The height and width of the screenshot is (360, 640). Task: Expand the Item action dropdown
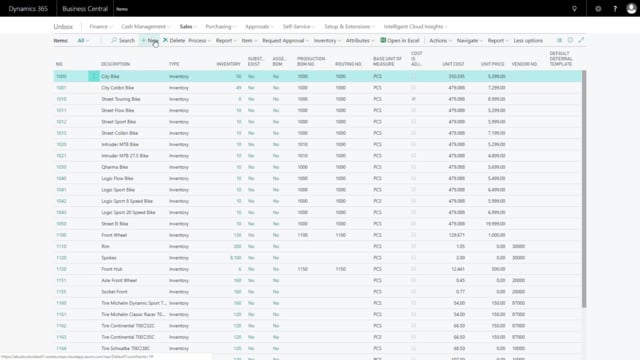(249, 40)
